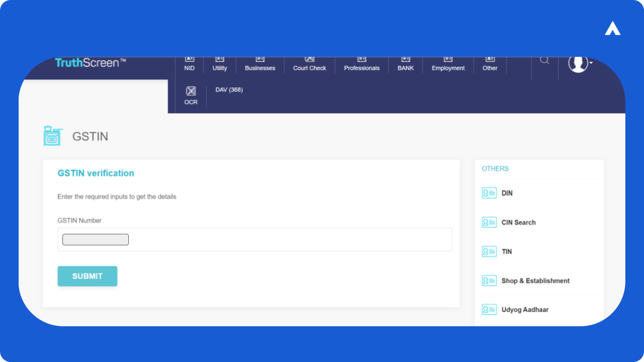Click the Shop & Establishment card icon
644x362 pixels.
(489, 281)
